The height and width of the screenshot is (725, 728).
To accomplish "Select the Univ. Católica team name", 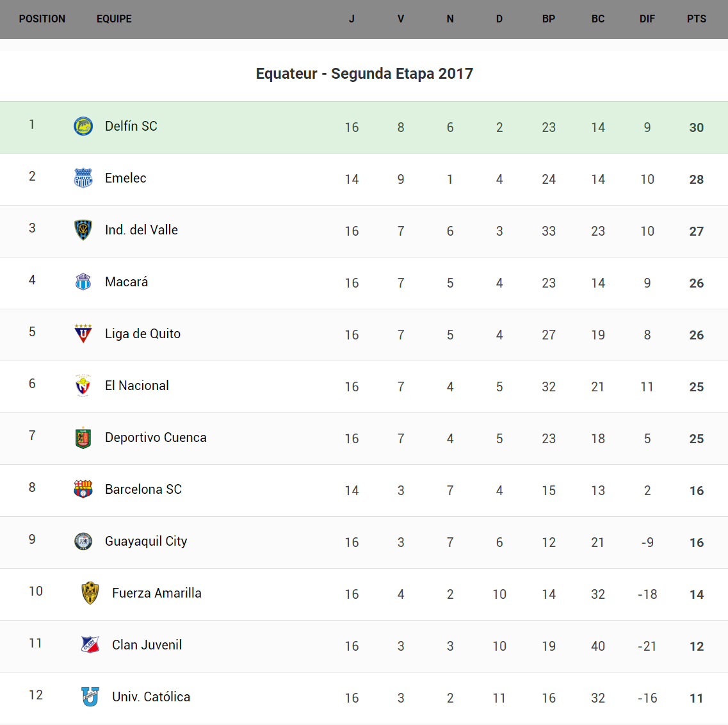I will coord(151,697).
